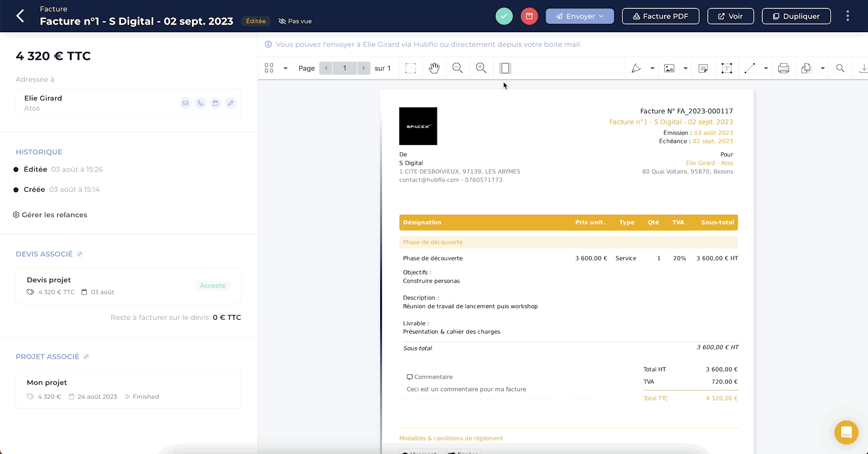Viewport: 868px width, 454px height.
Task: Edit the Devis associé pencil icon
Action: point(79,254)
